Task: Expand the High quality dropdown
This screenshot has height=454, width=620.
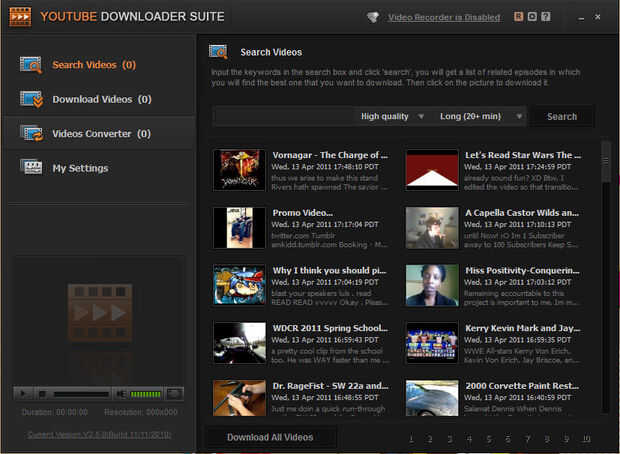Action: 392,116
